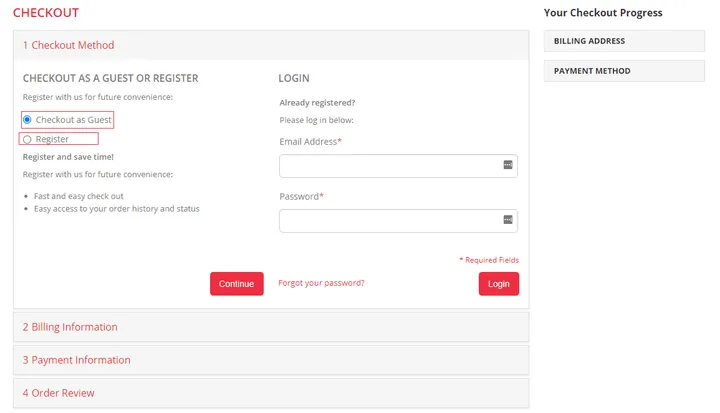Collapse the 1 Checkout Method section
Screen dimensions: 720x413
tap(69, 45)
